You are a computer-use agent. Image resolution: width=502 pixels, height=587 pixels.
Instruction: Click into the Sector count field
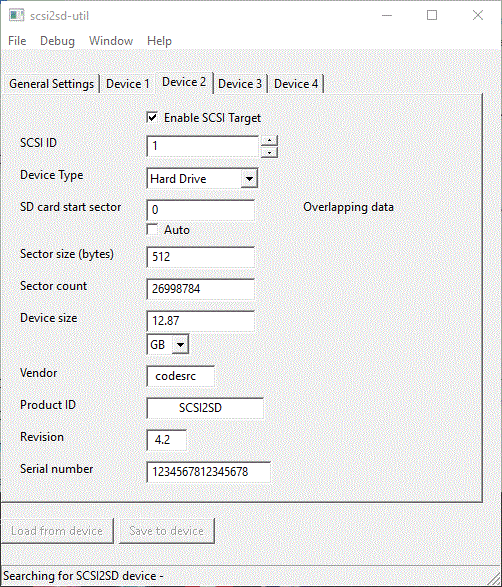(x=201, y=289)
